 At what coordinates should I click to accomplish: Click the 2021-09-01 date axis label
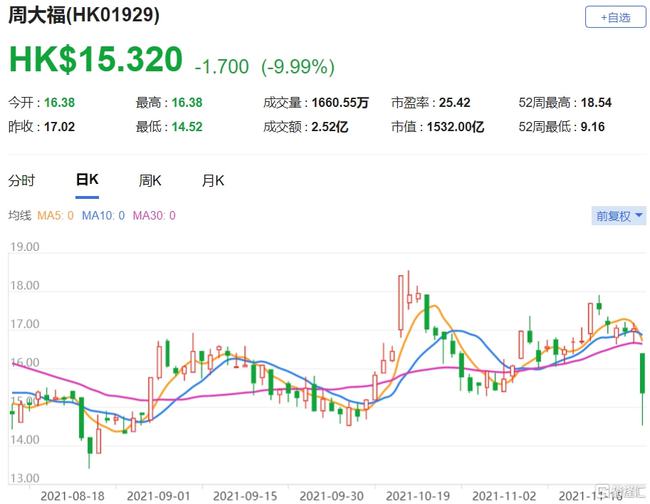tap(159, 496)
